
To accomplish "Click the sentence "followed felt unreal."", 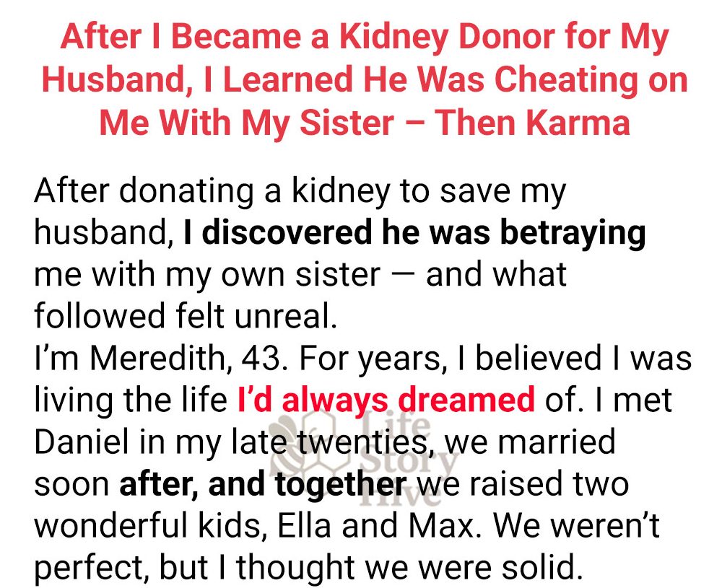I will [186, 316].
